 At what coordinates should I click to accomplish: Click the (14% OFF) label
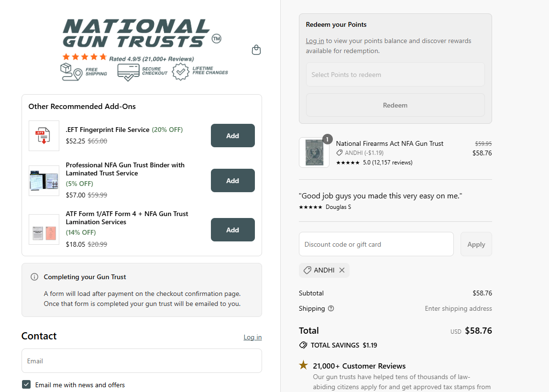81,232
